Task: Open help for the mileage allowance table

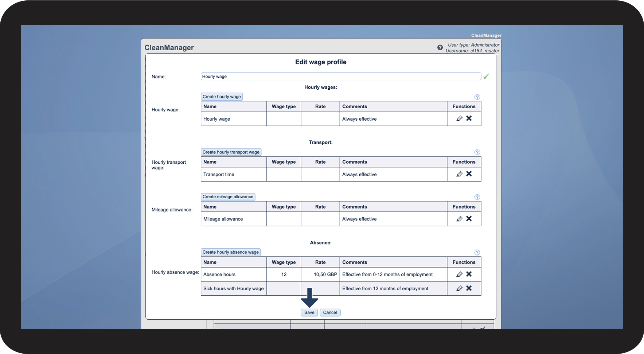Action: 477,197
